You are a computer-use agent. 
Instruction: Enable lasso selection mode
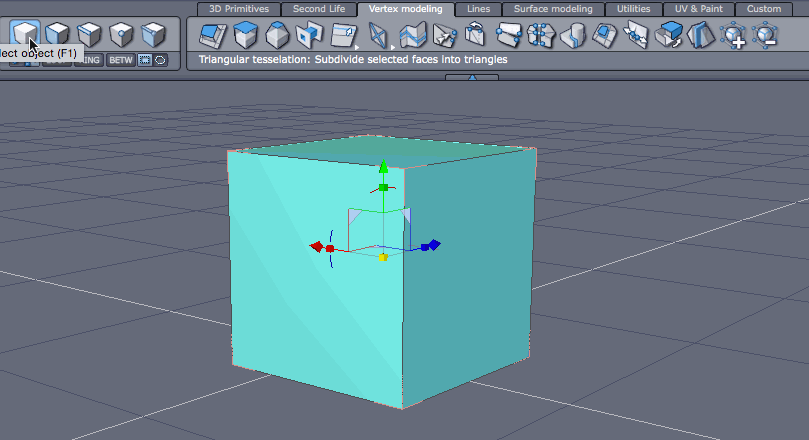coord(160,60)
